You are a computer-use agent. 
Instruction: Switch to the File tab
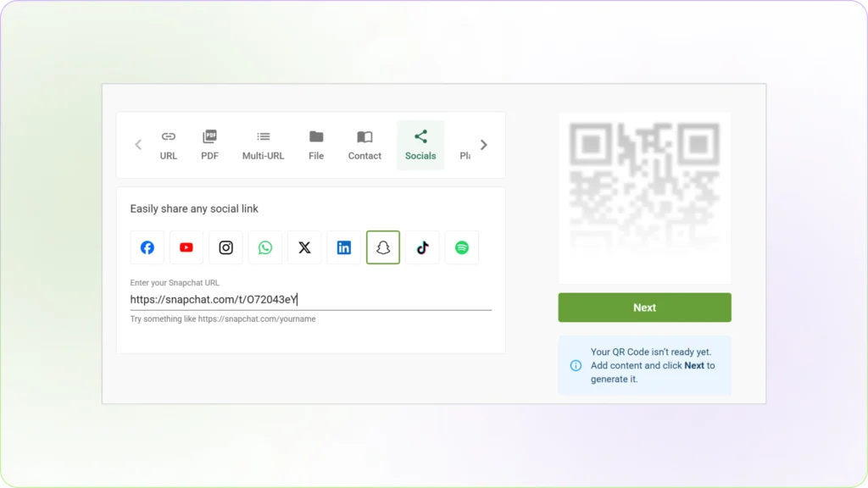pyautogui.click(x=315, y=144)
